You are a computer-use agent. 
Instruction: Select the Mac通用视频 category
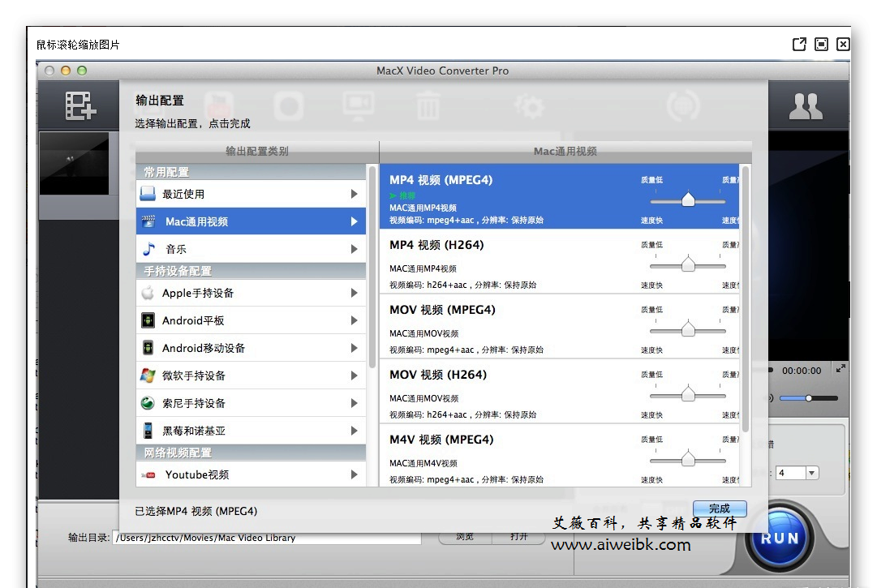click(251, 221)
